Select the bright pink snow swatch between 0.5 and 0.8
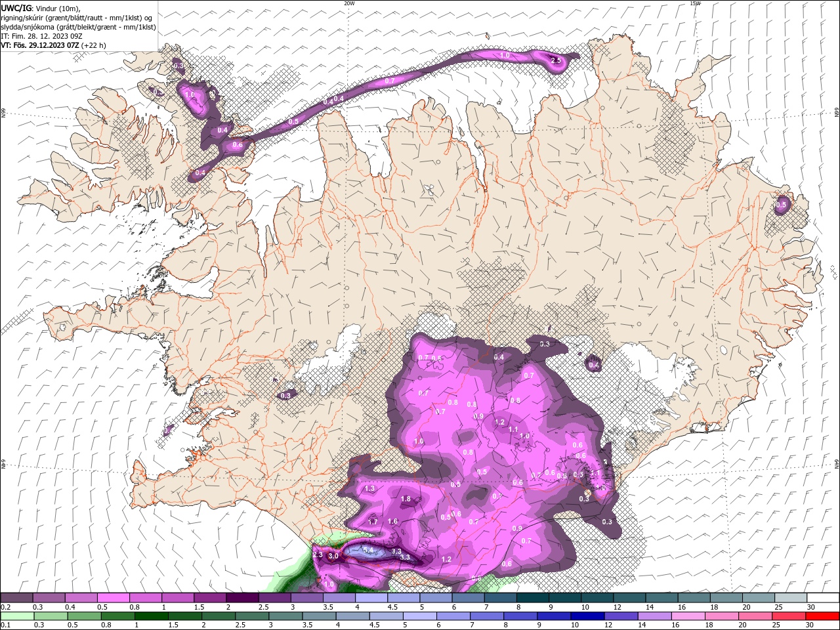 113,598
